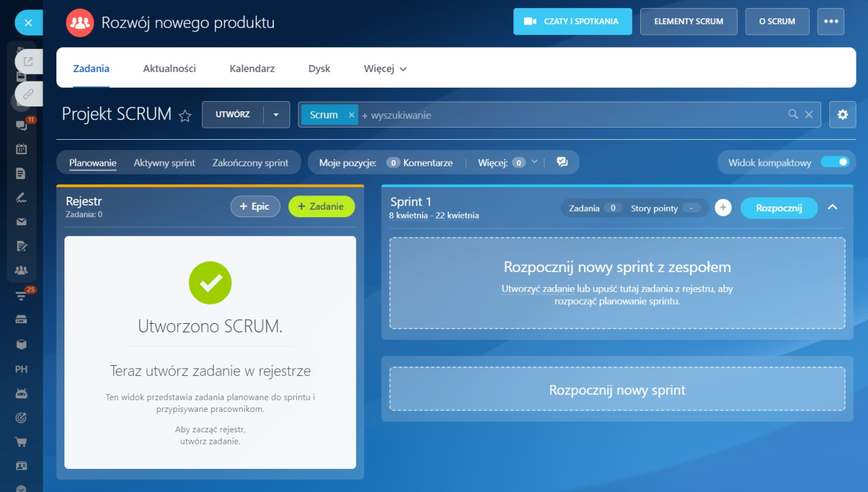Open the shopping cart icon in sidebar
868x492 pixels.
pyautogui.click(x=21, y=442)
